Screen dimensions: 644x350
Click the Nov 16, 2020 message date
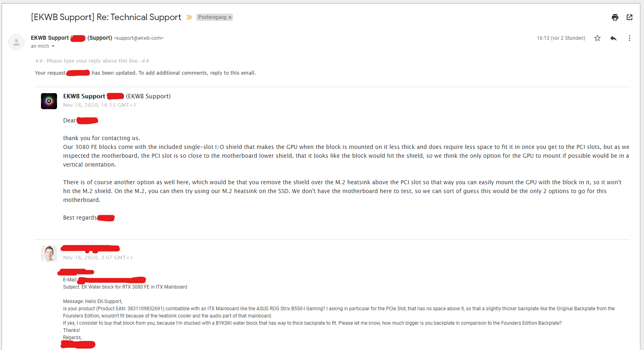point(98,258)
